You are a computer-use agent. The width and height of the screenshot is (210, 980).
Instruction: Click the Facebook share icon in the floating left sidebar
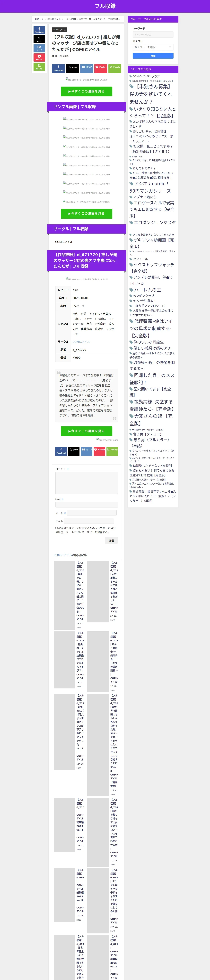(x=39, y=30)
